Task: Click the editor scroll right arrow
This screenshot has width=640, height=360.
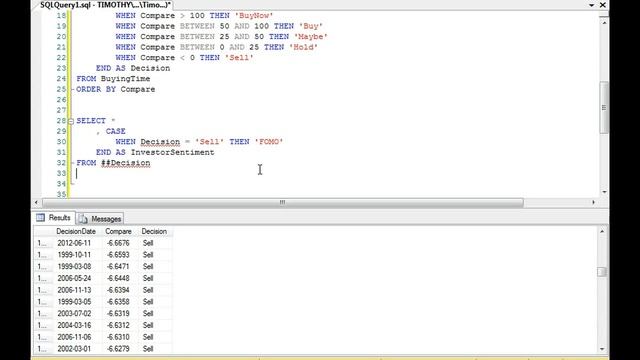Action: [x=593, y=202]
